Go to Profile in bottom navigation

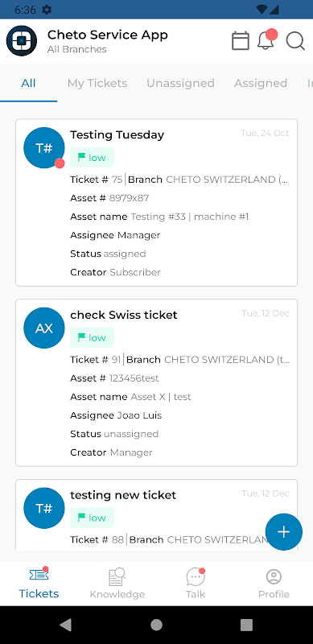[274, 584]
